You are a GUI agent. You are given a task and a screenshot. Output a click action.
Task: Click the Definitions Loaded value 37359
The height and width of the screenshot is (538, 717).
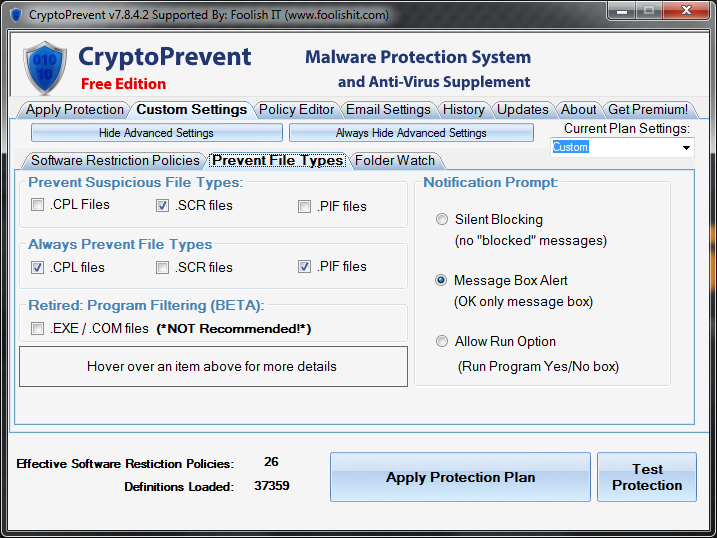pyautogui.click(x=272, y=485)
